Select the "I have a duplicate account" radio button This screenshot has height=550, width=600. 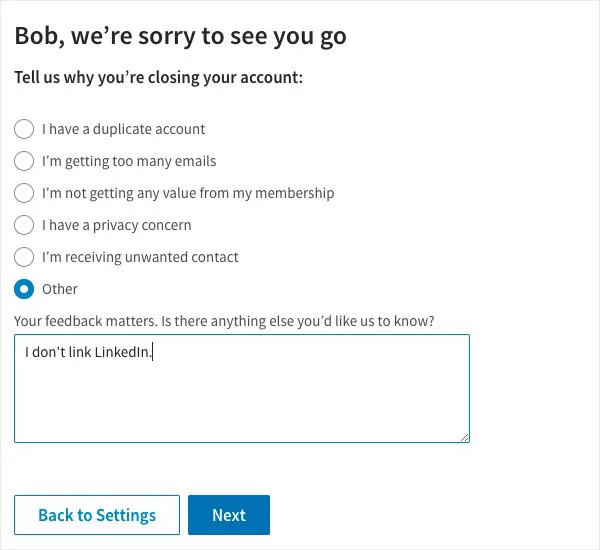(24, 129)
